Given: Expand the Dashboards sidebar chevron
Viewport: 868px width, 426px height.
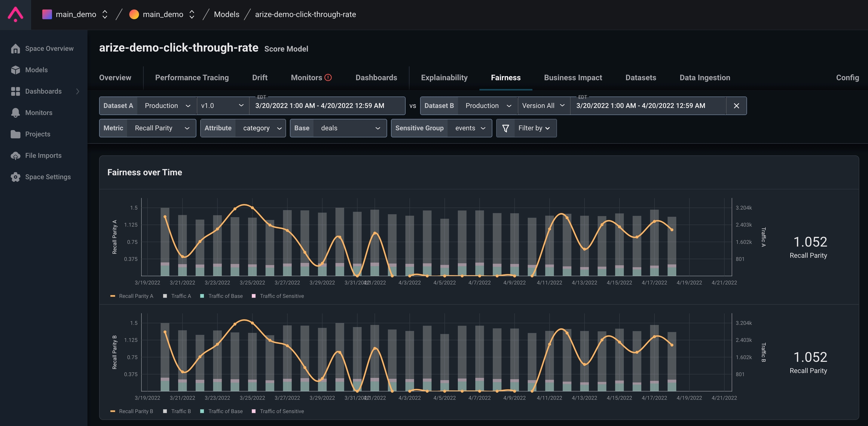Looking at the screenshot, I should [x=78, y=91].
